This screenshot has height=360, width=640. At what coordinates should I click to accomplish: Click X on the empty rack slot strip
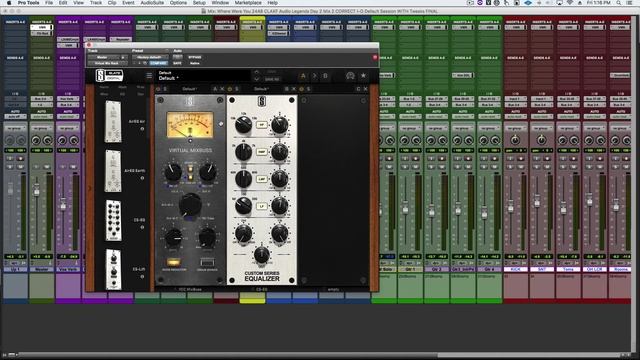coord(366,89)
